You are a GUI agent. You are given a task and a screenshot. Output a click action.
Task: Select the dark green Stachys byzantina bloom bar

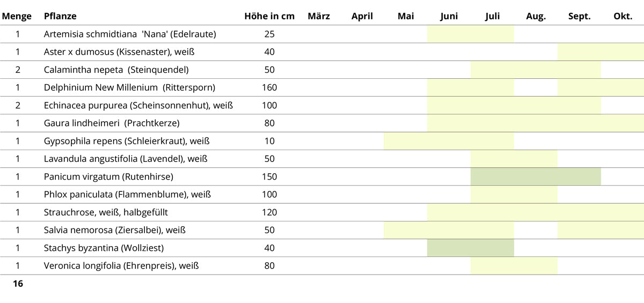coord(470,248)
